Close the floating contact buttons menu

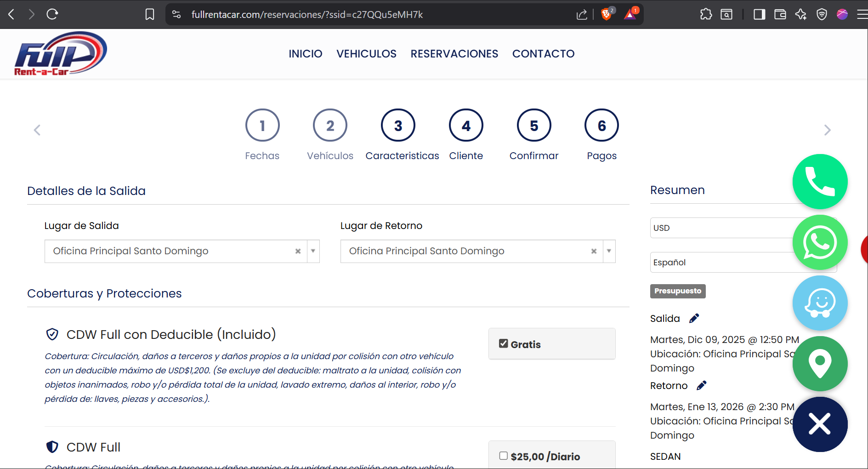coord(820,424)
